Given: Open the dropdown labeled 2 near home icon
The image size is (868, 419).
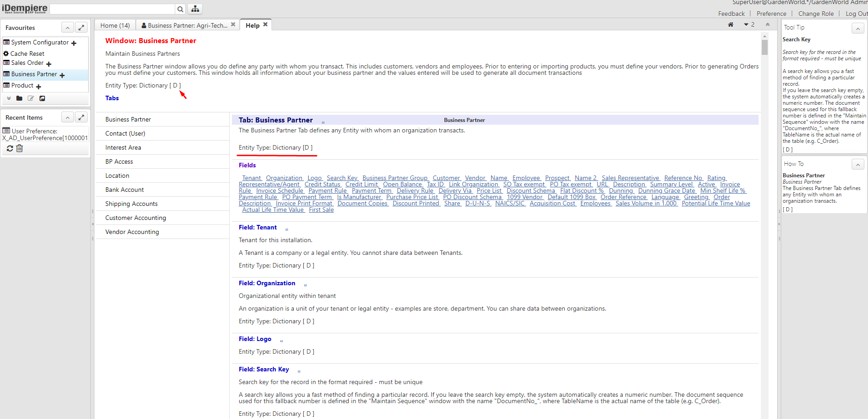Looking at the screenshot, I should (x=749, y=24).
